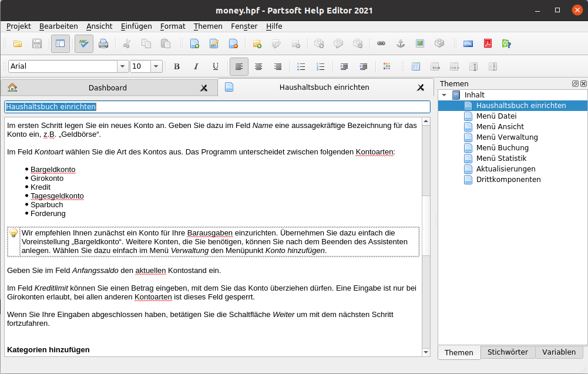
Task: Toggle bold formatting
Action: 177,66
